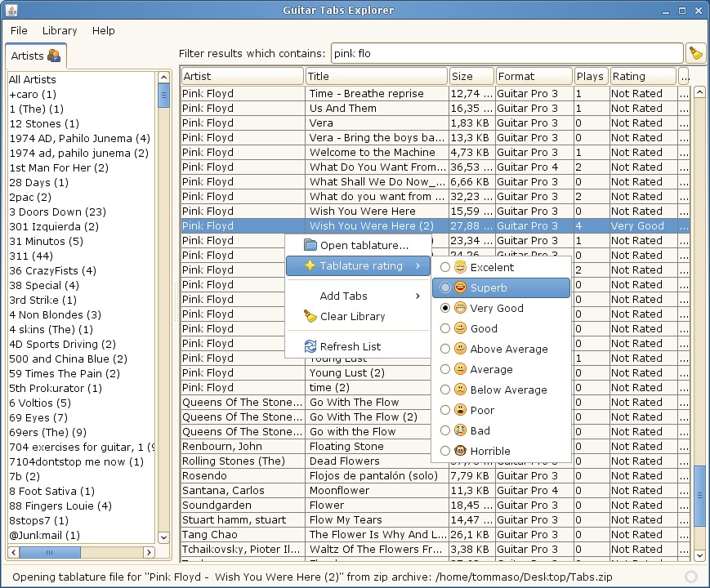Sort table by Artist column header

click(x=243, y=76)
